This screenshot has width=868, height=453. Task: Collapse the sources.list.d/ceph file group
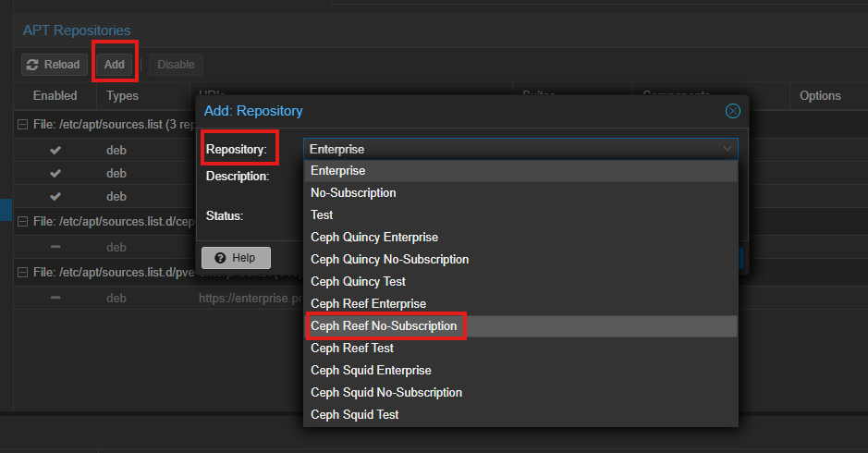point(23,222)
